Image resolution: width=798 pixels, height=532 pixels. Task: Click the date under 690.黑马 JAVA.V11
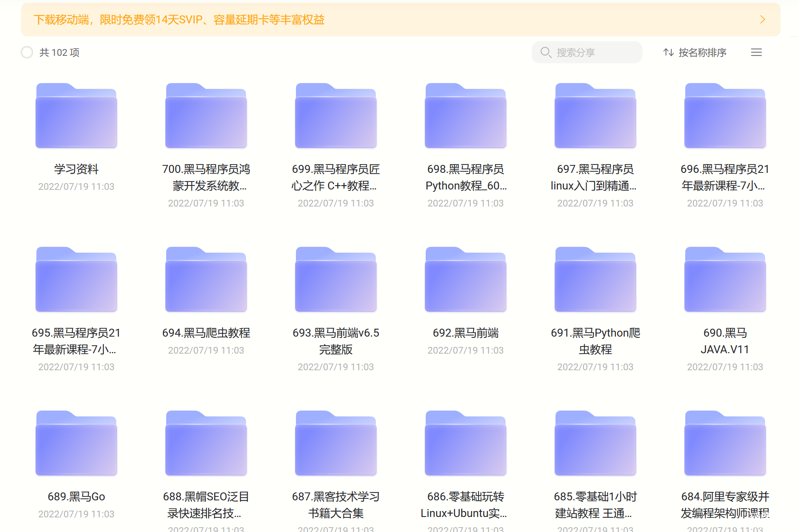tap(725, 367)
